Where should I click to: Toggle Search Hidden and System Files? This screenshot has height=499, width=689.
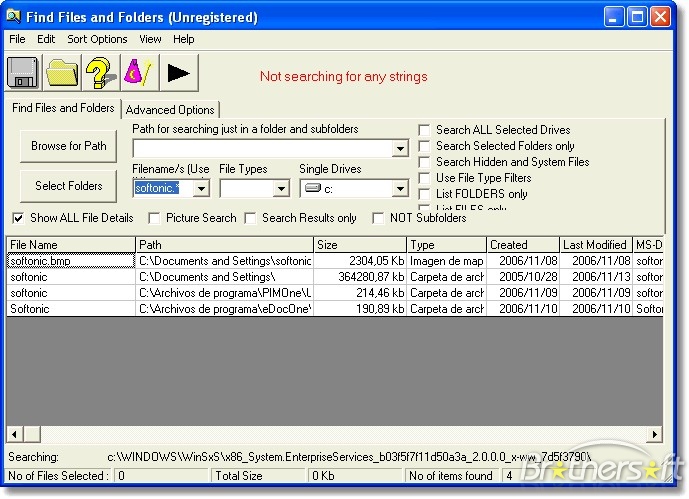click(x=424, y=162)
